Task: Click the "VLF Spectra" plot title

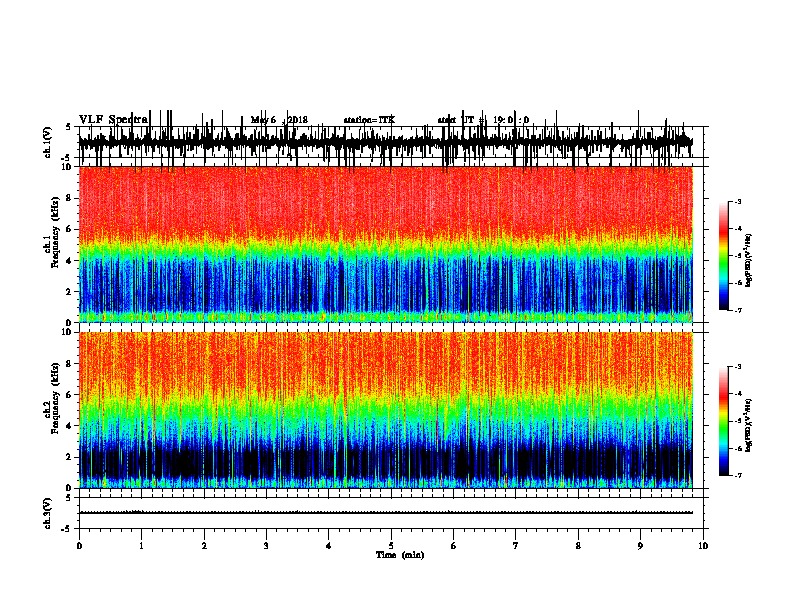Action: 113,120
